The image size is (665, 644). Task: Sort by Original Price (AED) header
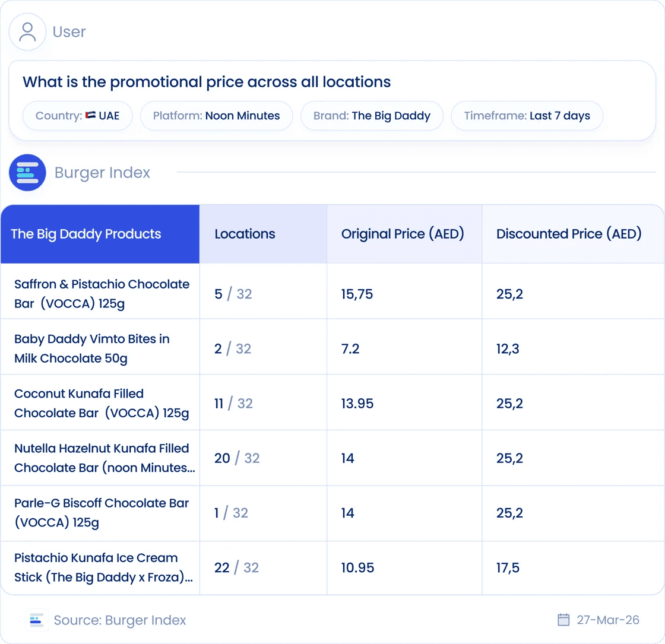(x=404, y=234)
